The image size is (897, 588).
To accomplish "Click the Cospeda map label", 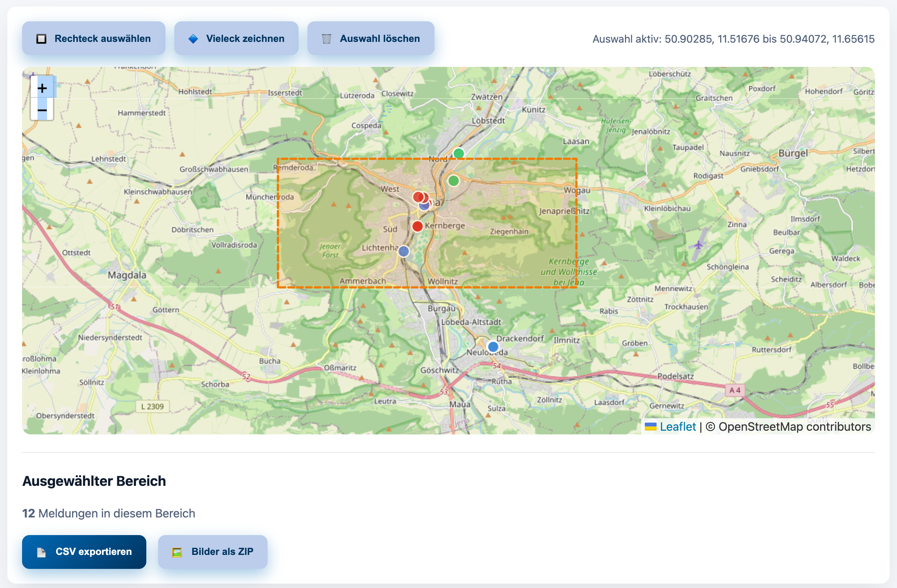I will tap(366, 125).
